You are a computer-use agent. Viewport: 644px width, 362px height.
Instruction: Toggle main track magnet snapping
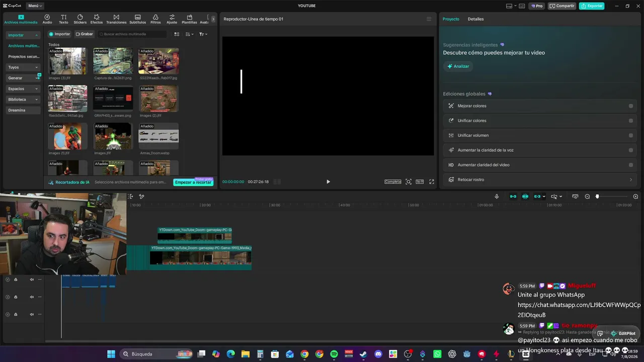[x=513, y=197]
